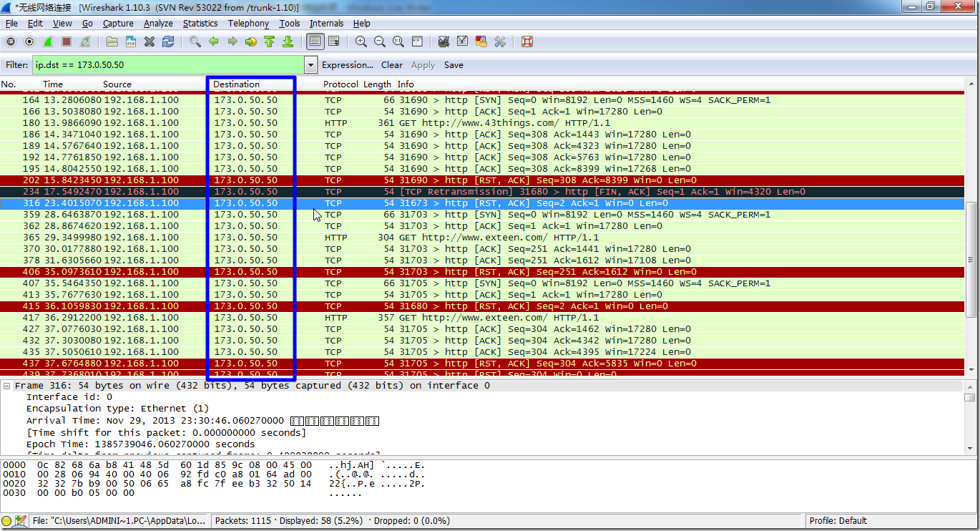Open help via lifebuoy icon
Image resolution: width=980 pixels, height=531 pixels.
pos(527,42)
